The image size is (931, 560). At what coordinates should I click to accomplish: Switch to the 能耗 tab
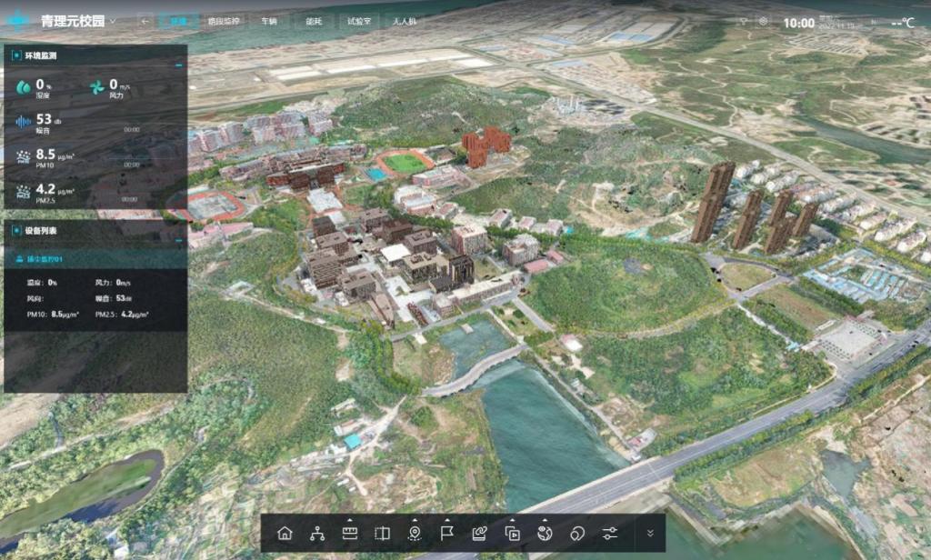tap(313, 21)
